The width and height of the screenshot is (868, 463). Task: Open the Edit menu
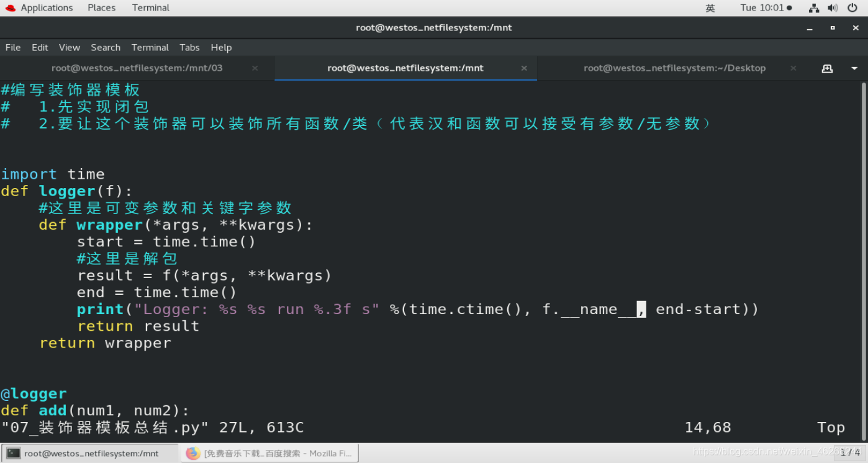[x=40, y=47]
